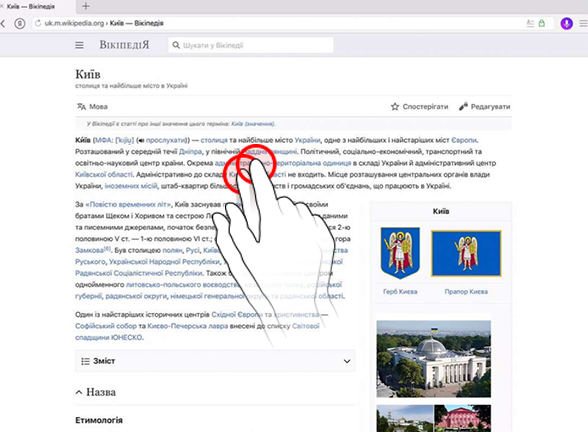Click Редагувати to edit the article

click(x=484, y=106)
